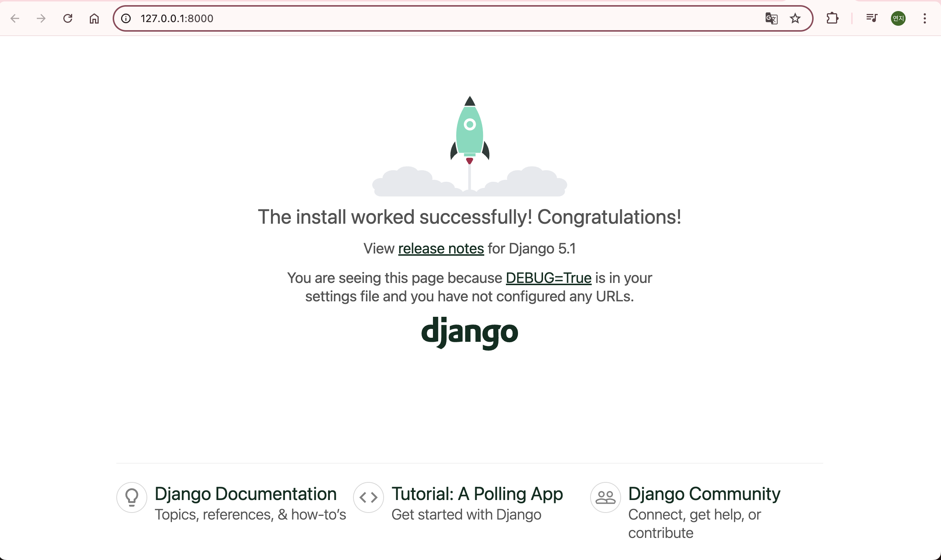View site information icon in address bar

click(126, 18)
